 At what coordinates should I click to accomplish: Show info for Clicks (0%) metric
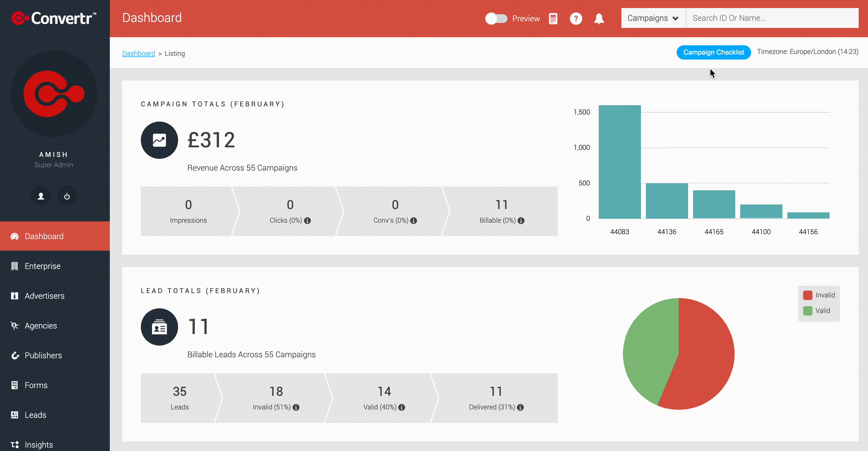[307, 221]
